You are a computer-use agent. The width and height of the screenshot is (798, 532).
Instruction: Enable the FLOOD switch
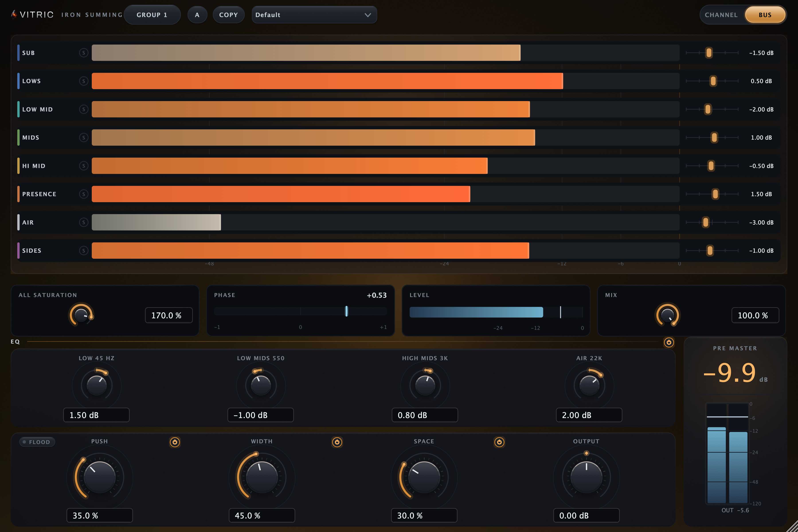click(x=37, y=442)
